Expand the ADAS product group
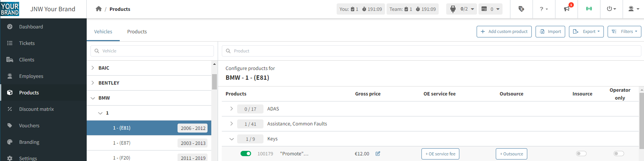 (x=232, y=109)
